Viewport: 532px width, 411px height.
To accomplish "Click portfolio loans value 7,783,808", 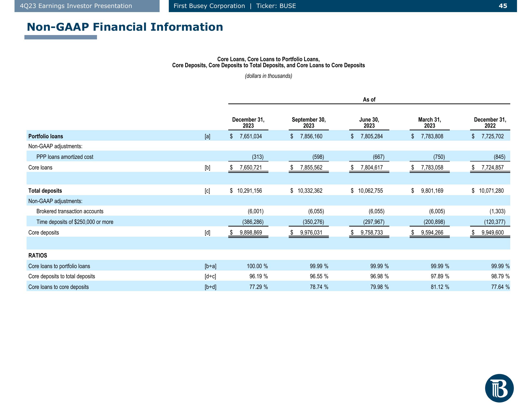I will [432, 136].
